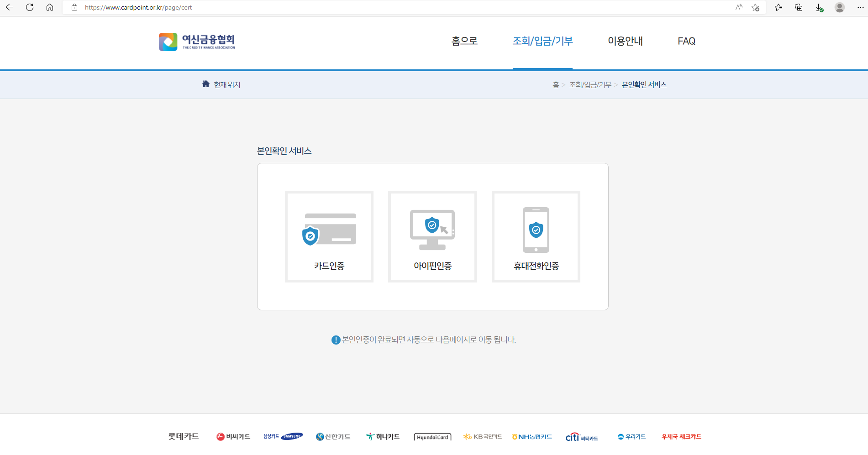Click the citi 씨티카드 logo
868x455 pixels.
pos(582,436)
